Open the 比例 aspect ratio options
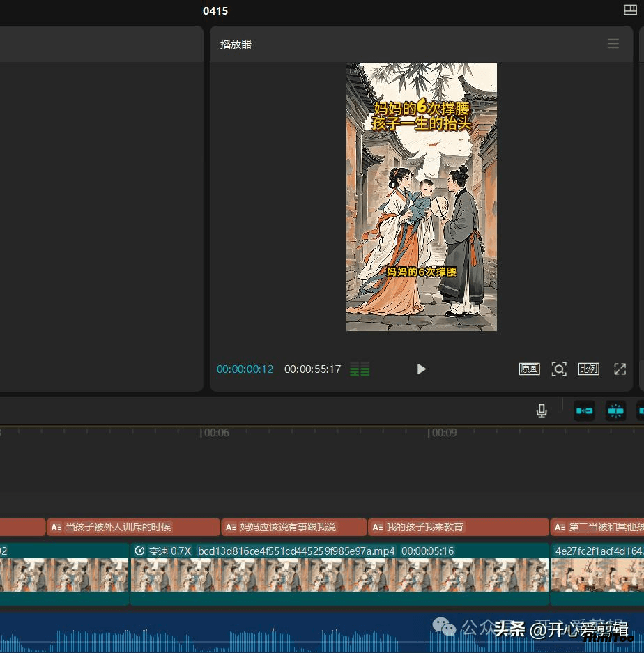644x653 pixels. [x=588, y=369]
